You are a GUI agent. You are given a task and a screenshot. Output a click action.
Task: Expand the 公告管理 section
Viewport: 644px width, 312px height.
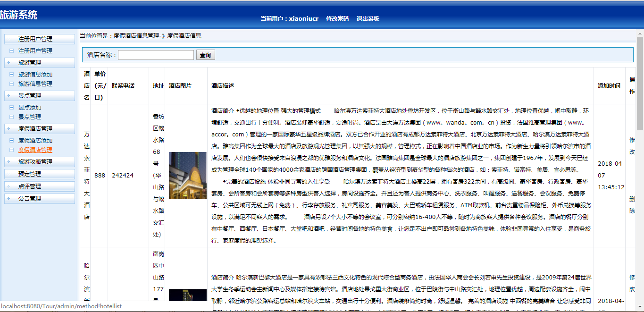click(x=40, y=198)
